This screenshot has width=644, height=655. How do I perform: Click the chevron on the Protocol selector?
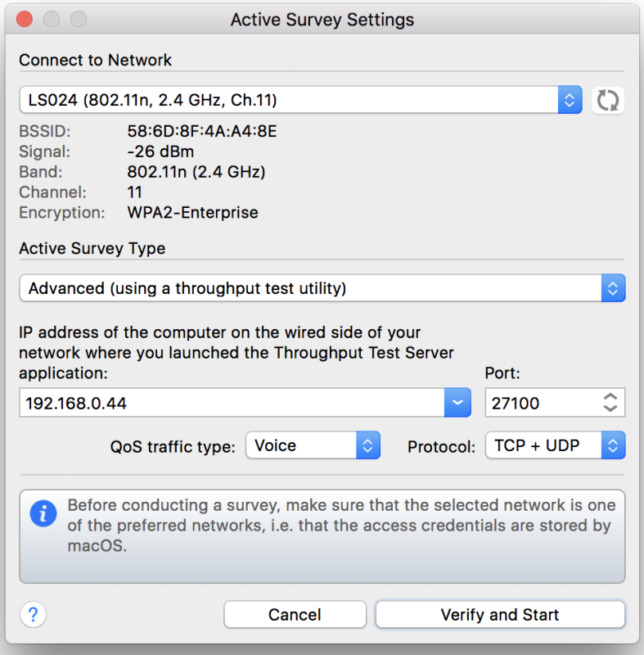[x=614, y=445]
